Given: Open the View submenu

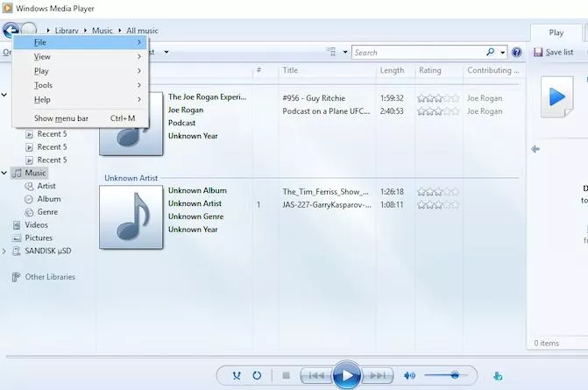Looking at the screenshot, I should [81, 57].
